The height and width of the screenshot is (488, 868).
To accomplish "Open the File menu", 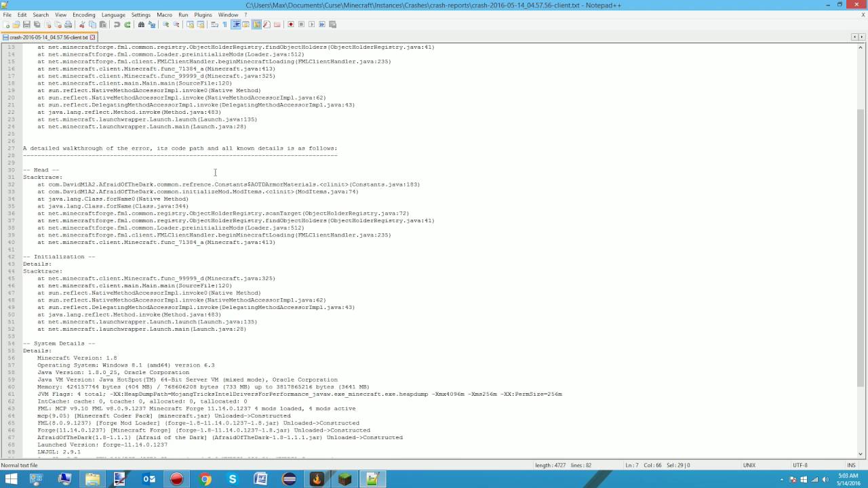I will (x=7, y=14).
